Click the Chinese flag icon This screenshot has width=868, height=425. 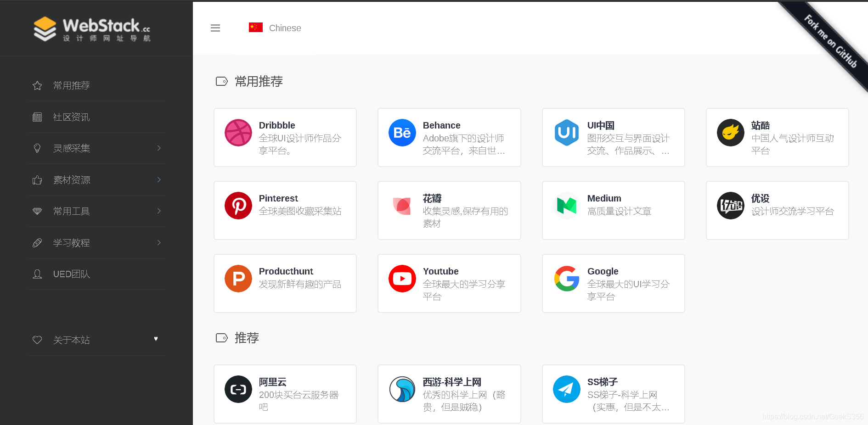[256, 28]
